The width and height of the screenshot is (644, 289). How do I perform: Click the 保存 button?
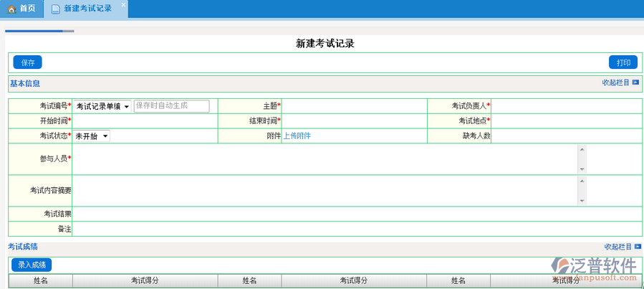28,62
